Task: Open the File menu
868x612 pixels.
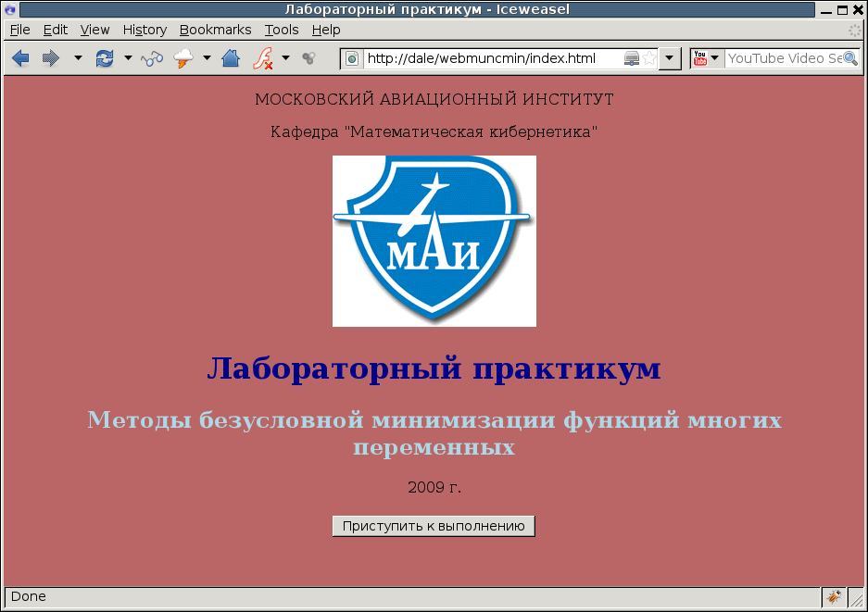Action: point(20,30)
